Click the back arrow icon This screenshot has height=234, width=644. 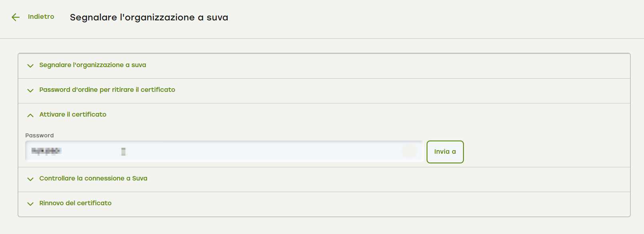click(x=16, y=17)
